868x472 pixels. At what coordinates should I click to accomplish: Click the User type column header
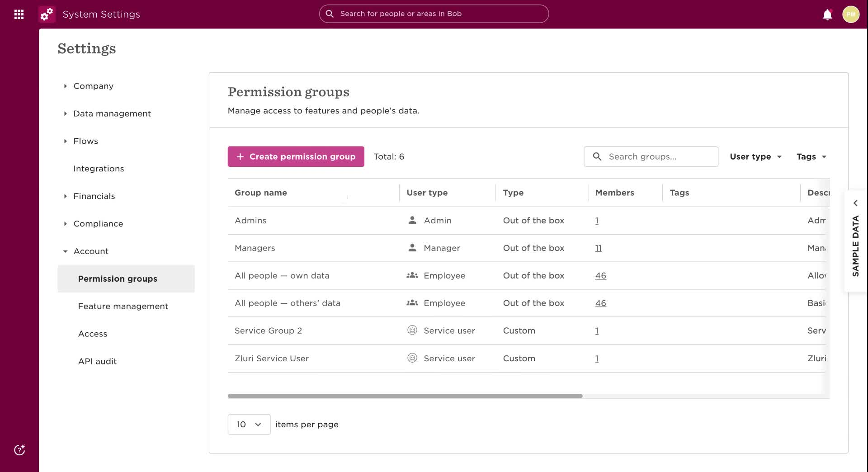click(x=427, y=193)
